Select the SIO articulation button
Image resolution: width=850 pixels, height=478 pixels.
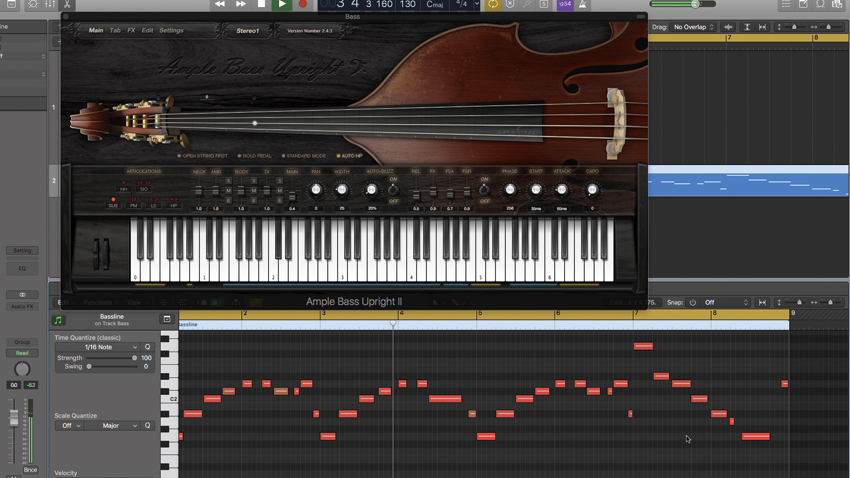[144, 186]
